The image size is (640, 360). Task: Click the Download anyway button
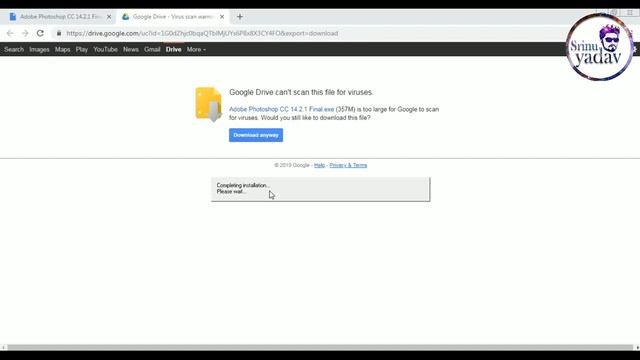click(x=256, y=135)
